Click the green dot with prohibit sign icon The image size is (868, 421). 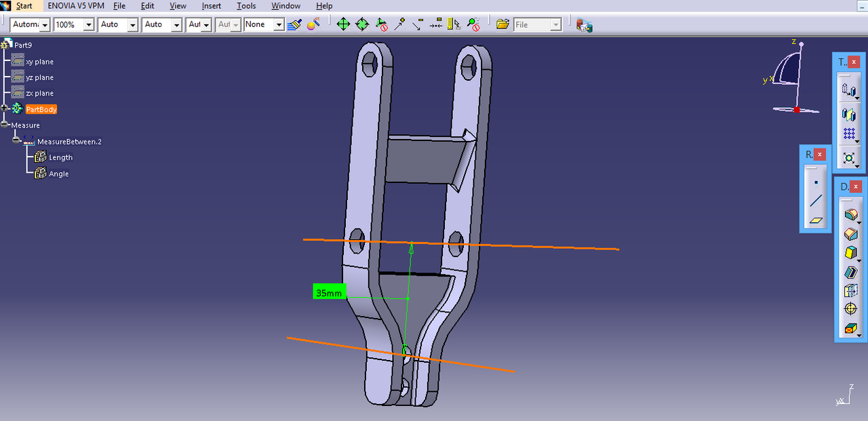(473, 24)
